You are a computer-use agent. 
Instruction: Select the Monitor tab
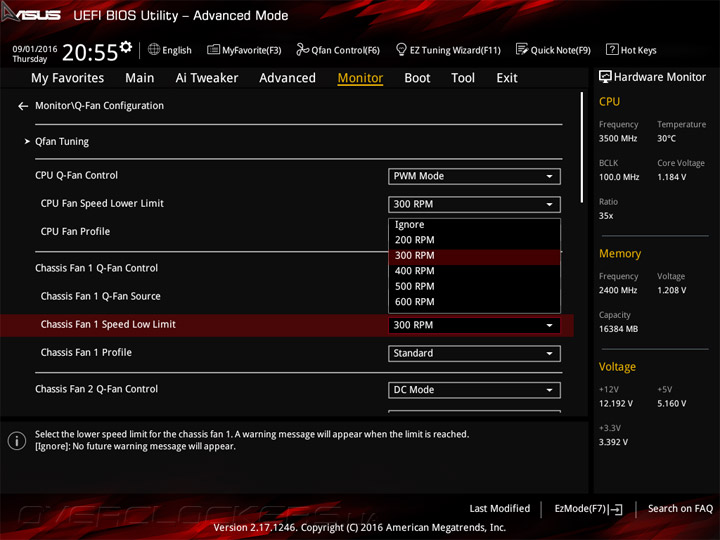(x=360, y=78)
